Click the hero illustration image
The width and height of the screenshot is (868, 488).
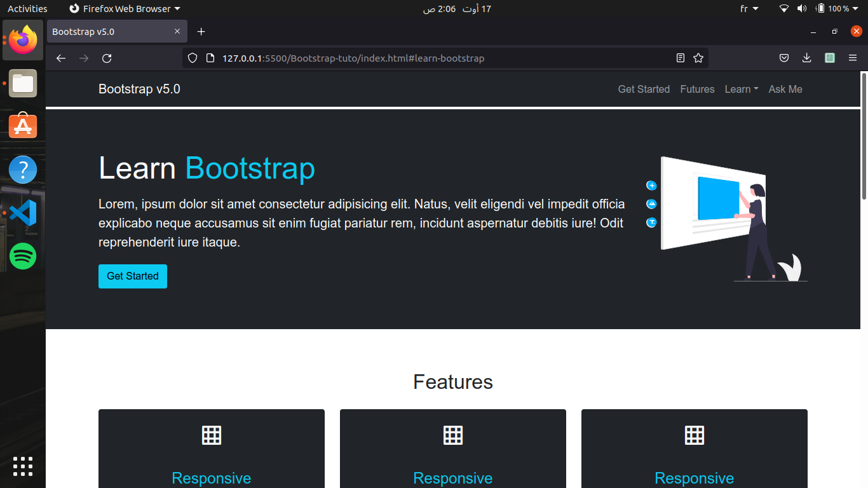(x=726, y=219)
